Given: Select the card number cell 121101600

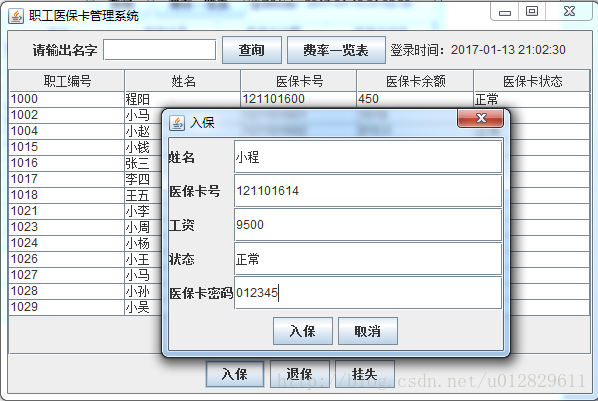Looking at the screenshot, I should [299, 99].
